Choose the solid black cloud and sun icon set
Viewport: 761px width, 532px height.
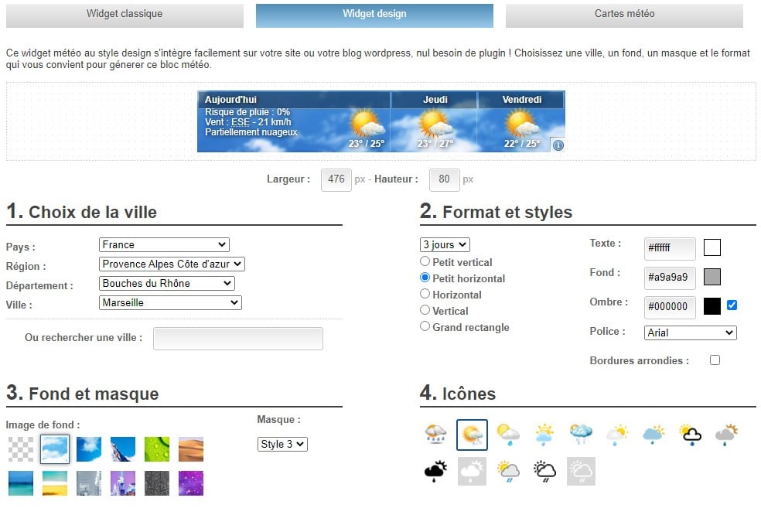point(435,471)
